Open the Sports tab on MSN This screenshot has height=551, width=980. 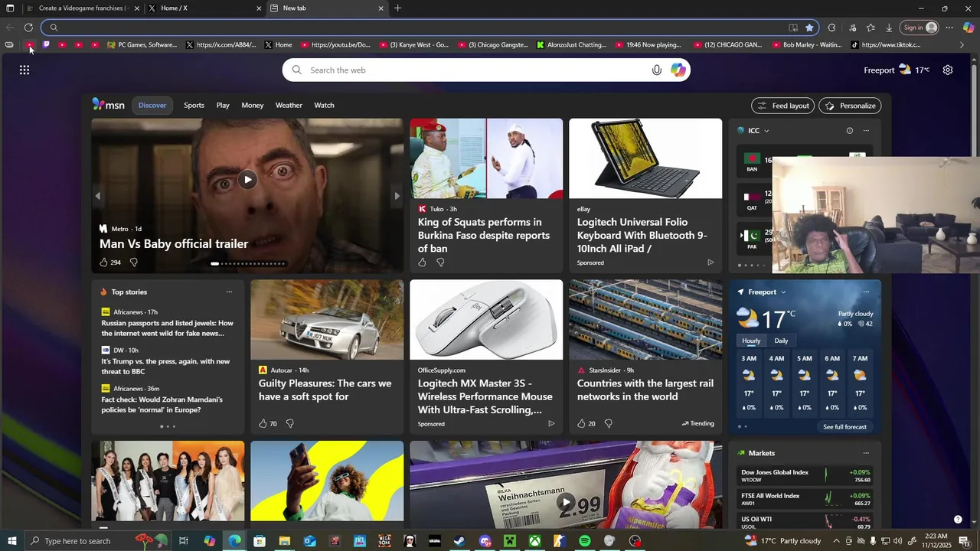point(194,105)
